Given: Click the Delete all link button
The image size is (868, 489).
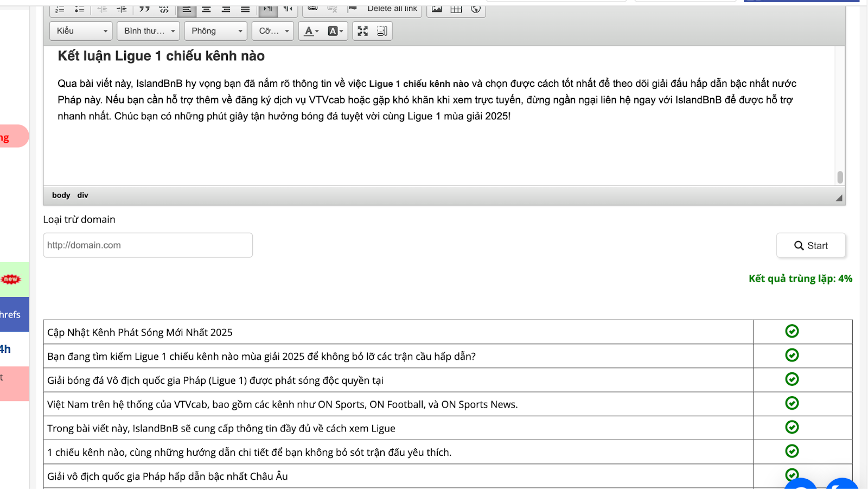Looking at the screenshot, I should 392,9.
